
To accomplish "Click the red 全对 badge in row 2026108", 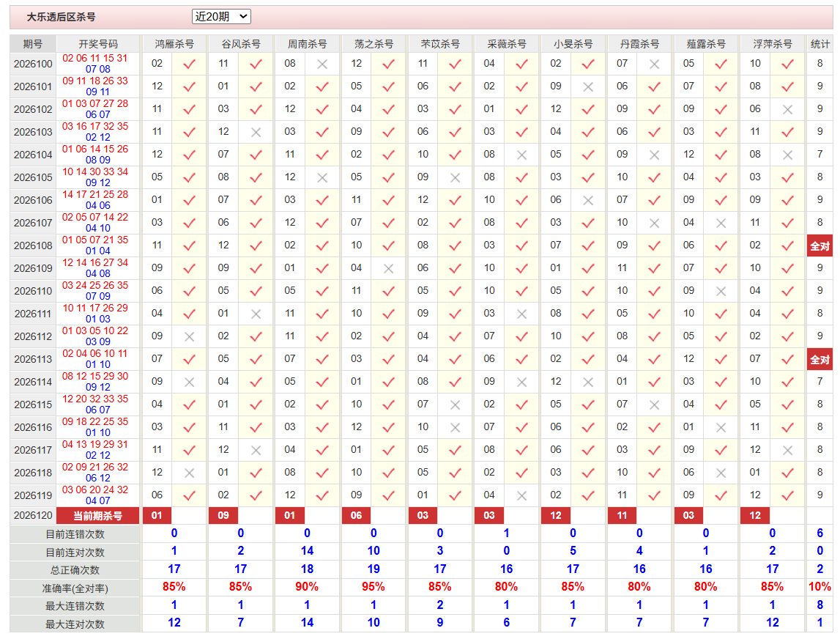I will pyautogui.click(x=819, y=246).
